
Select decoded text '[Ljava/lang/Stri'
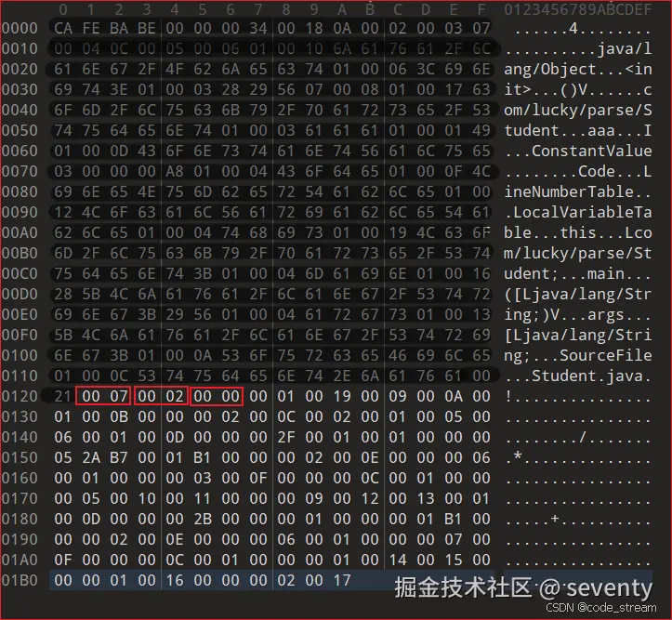pos(578,335)
